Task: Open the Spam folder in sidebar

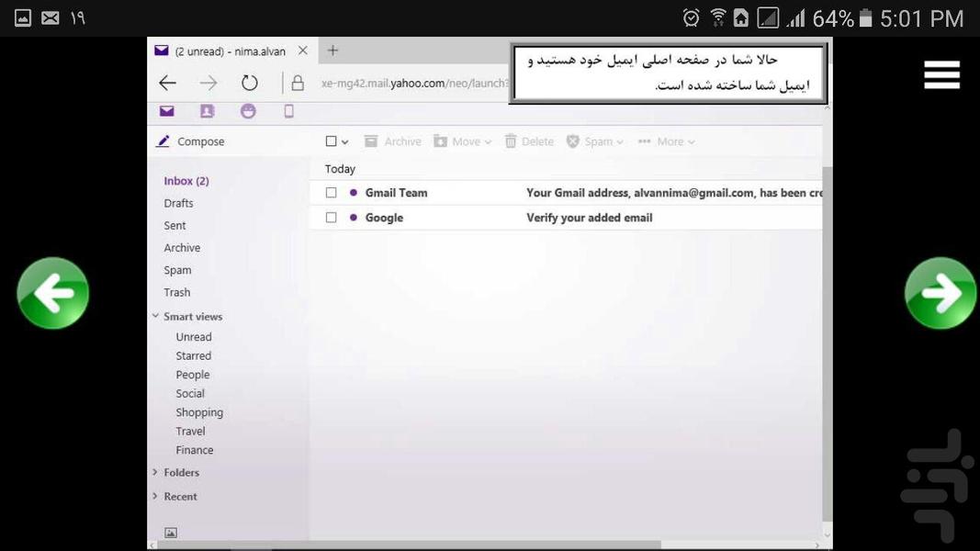Action: (177, 270)
